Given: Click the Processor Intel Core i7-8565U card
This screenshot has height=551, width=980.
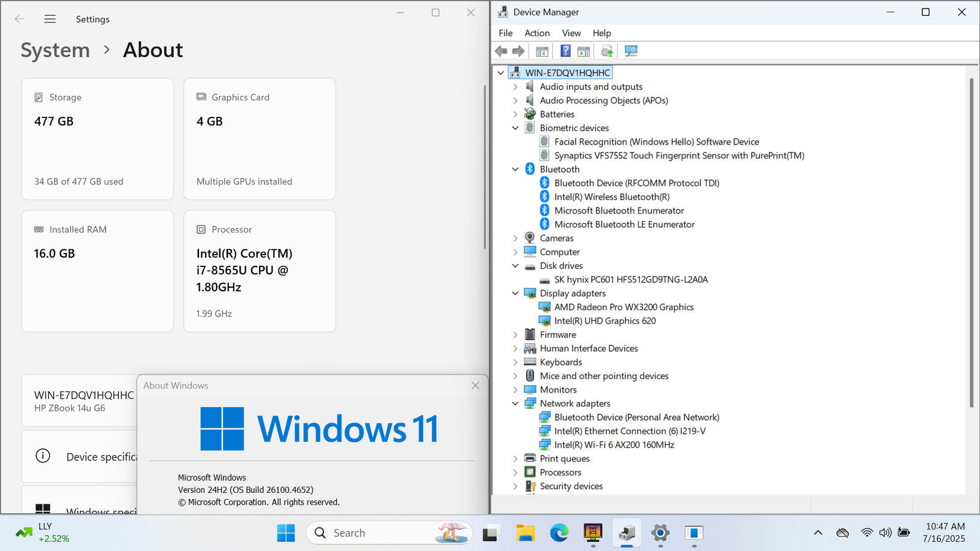Looking at the screenshot, I should pyautogui.click(x=260, y=271).
